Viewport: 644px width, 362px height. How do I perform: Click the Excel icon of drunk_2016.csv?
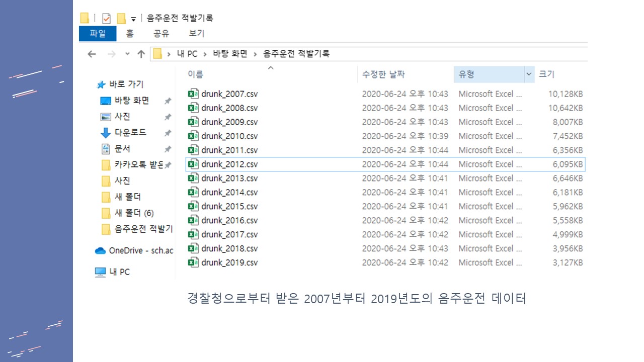[x=193, y=221]
